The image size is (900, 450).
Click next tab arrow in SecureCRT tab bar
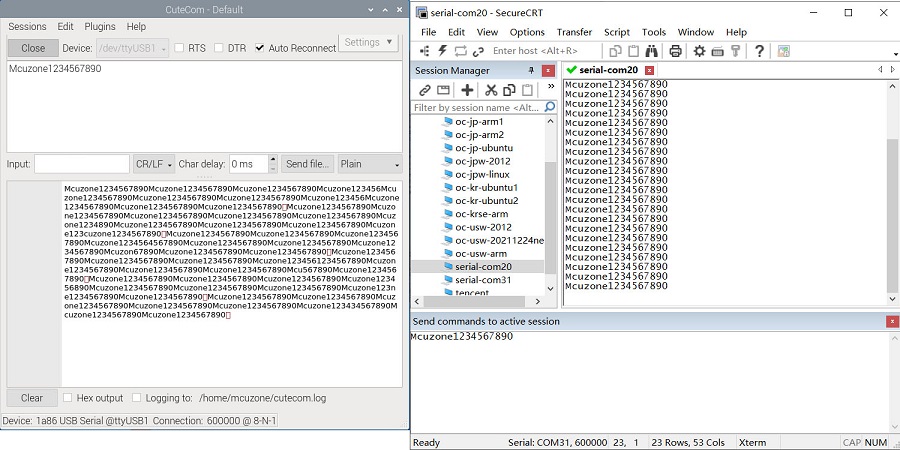[x=893, y=69]
